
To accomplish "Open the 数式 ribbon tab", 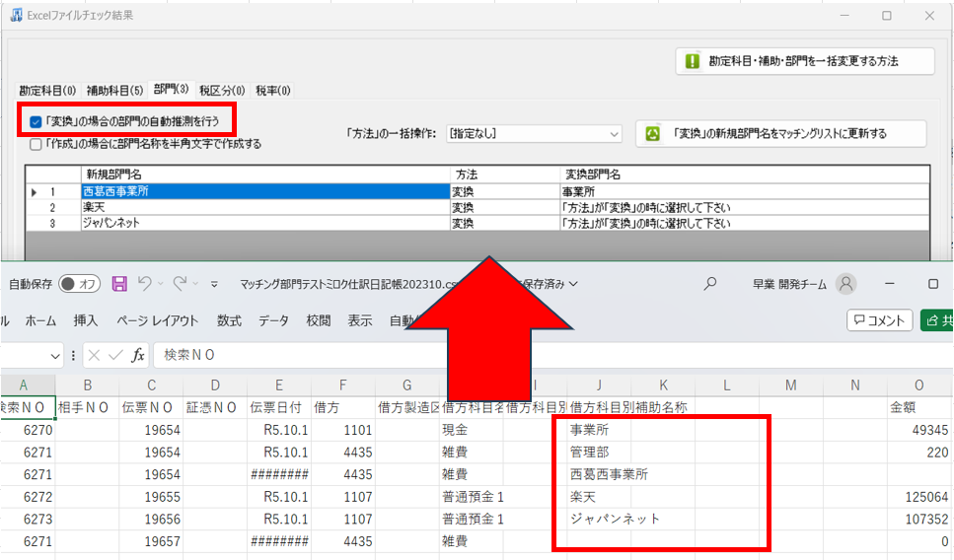I will pos(229,321).
